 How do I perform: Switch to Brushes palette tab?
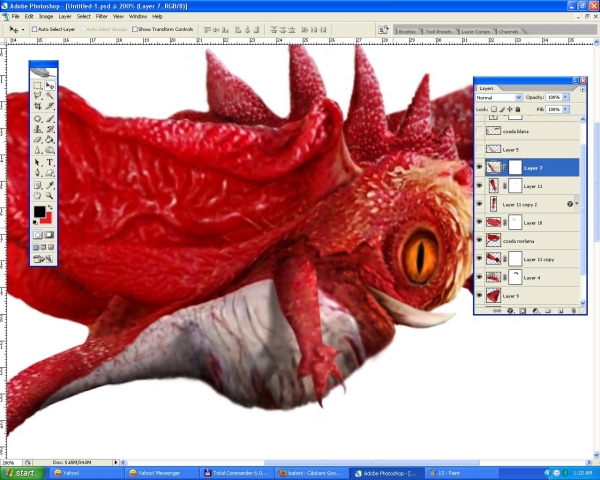click(x=407, y=31)
